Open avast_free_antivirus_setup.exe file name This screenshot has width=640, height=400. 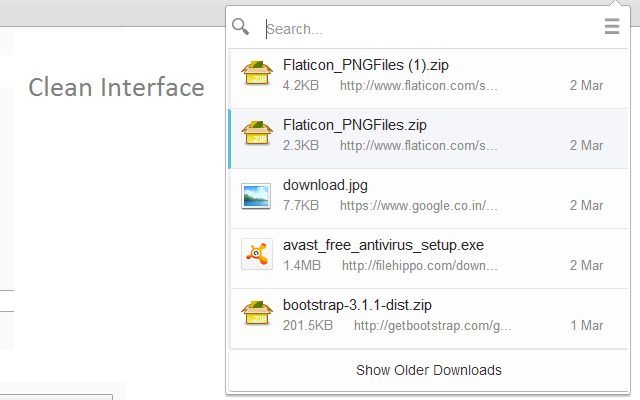384,246
